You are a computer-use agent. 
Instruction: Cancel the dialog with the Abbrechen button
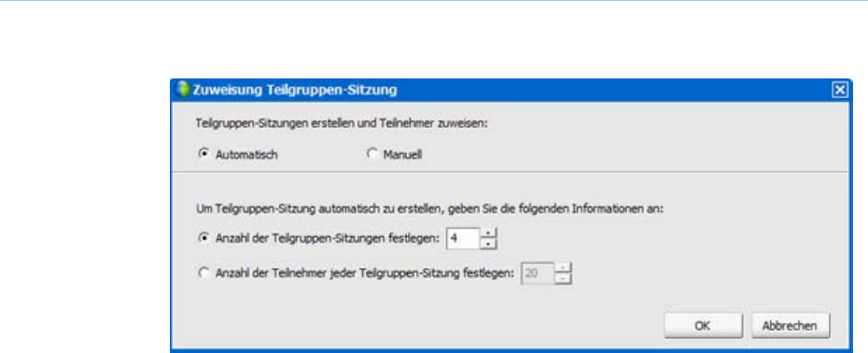click(x=791, y=326)
